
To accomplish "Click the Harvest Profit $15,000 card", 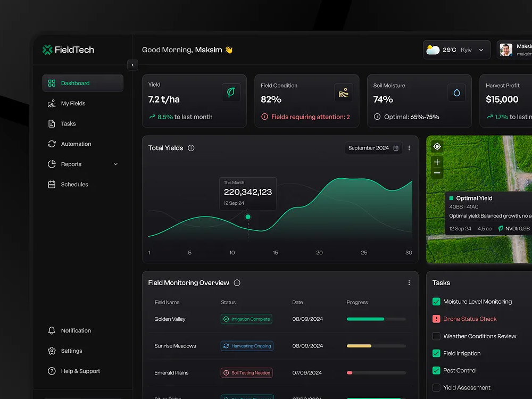I will pyautogui.click(x=506, y=101).
